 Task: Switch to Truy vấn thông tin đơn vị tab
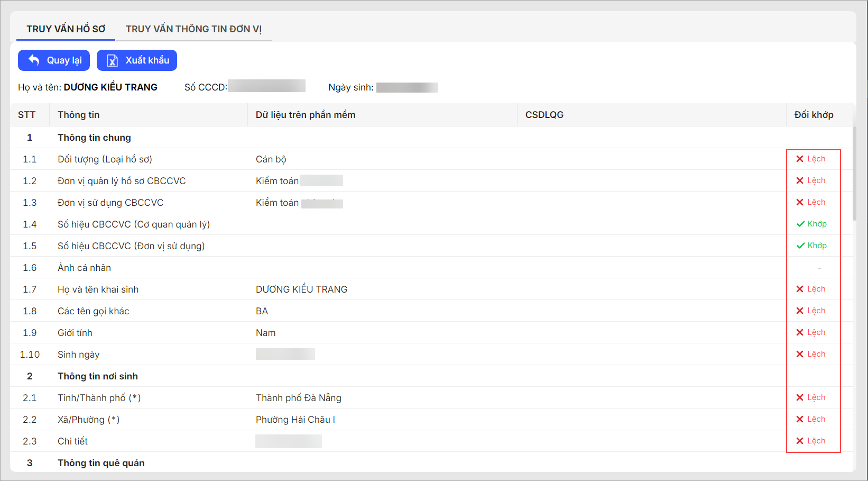tap(193, 29)
